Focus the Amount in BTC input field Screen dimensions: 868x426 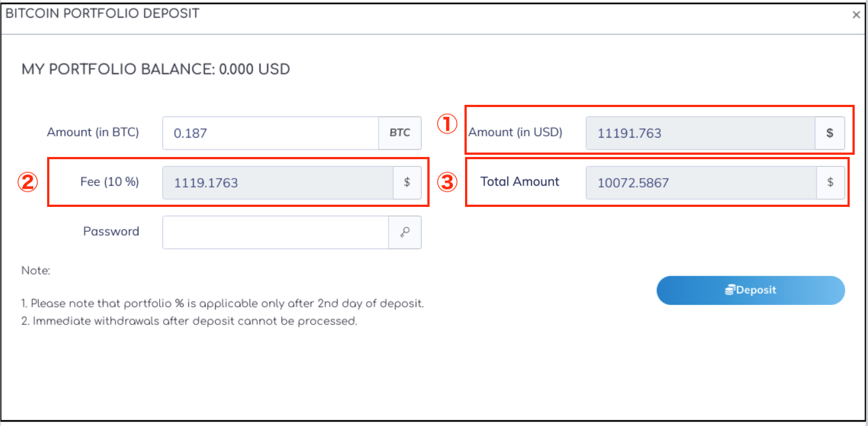pos(270,133)
